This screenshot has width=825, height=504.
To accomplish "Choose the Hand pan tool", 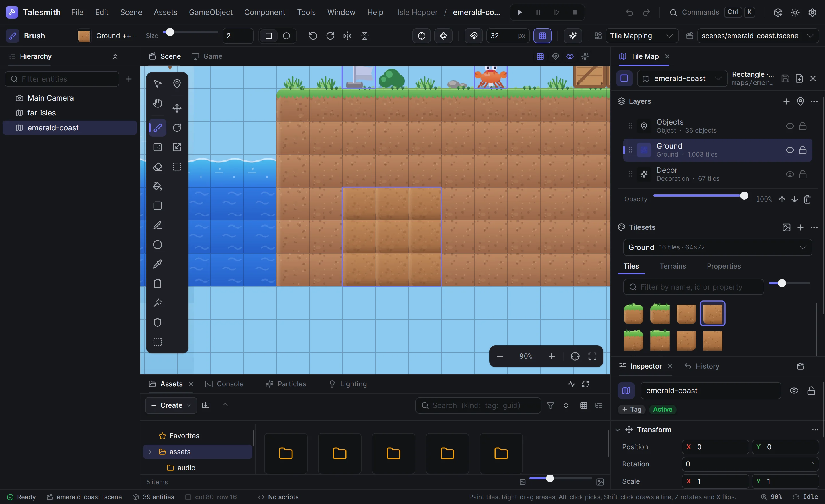I will [157, 103].
